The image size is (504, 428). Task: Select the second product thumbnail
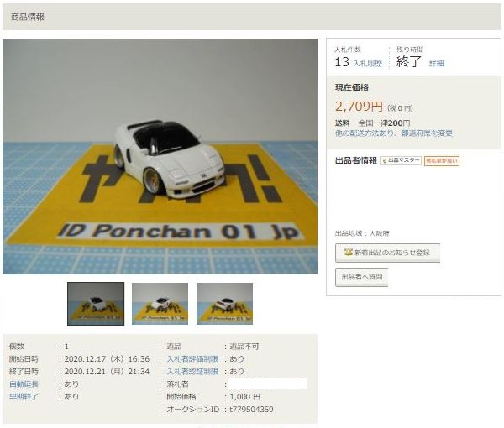[x=160, y=304]
